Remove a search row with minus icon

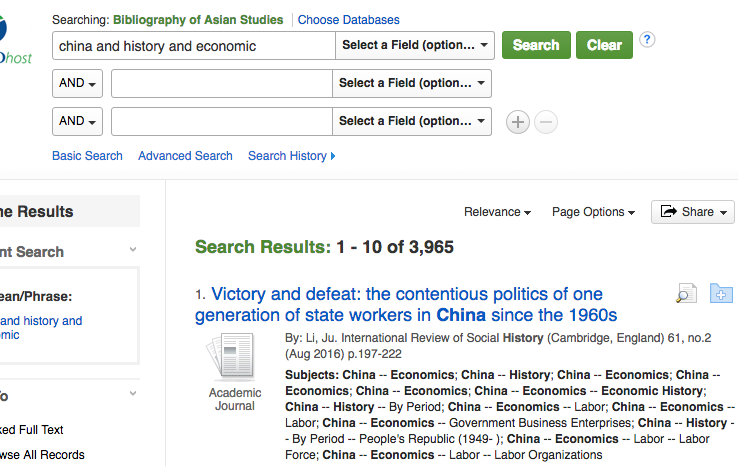(x=545, y=122)
